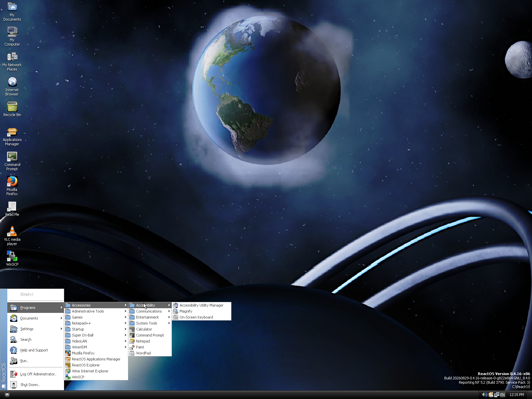
Task: Expand the Communications submenu
Action: (150, 311)
